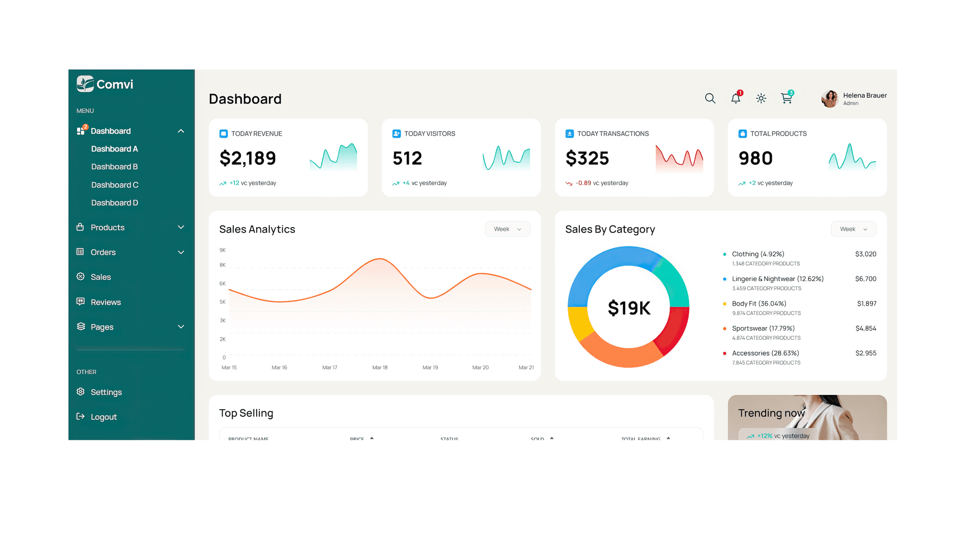Open the Settings gear icon
Viewport: 980px width, 551px height.
81,392
